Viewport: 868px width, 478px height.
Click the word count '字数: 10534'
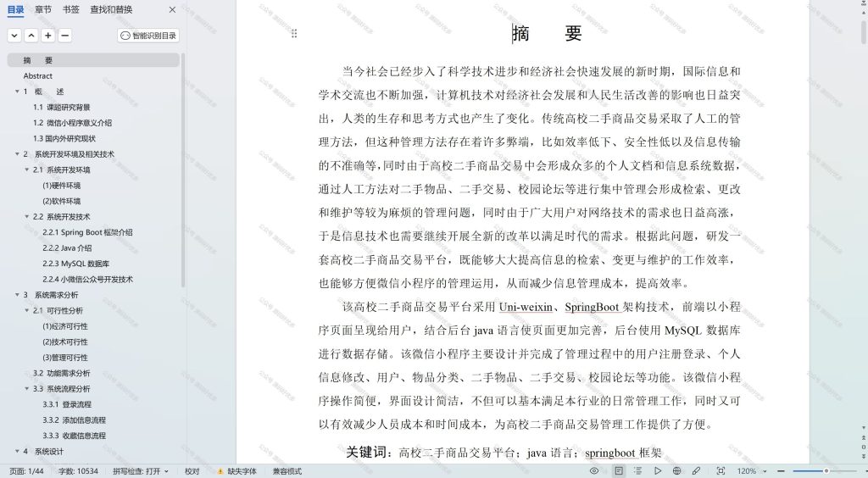[79, 471]
